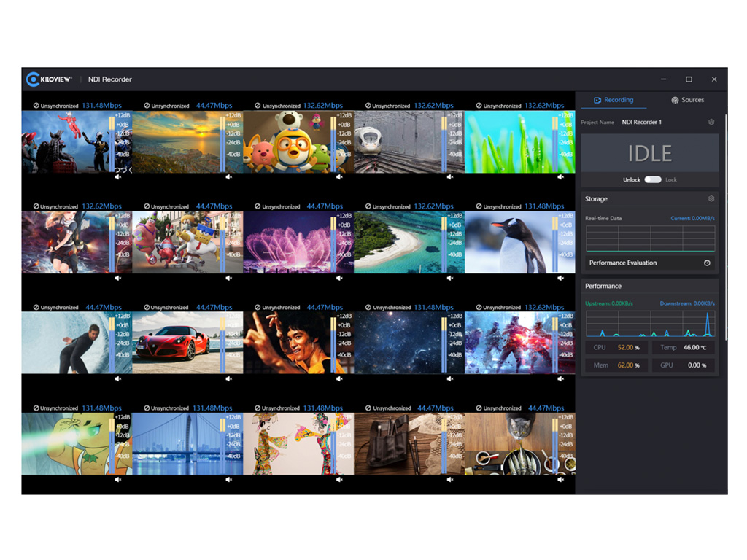The height and width of the screenshot is (560, 747).
Task: Select the Recording tab
Action: (x=613, y=100)
